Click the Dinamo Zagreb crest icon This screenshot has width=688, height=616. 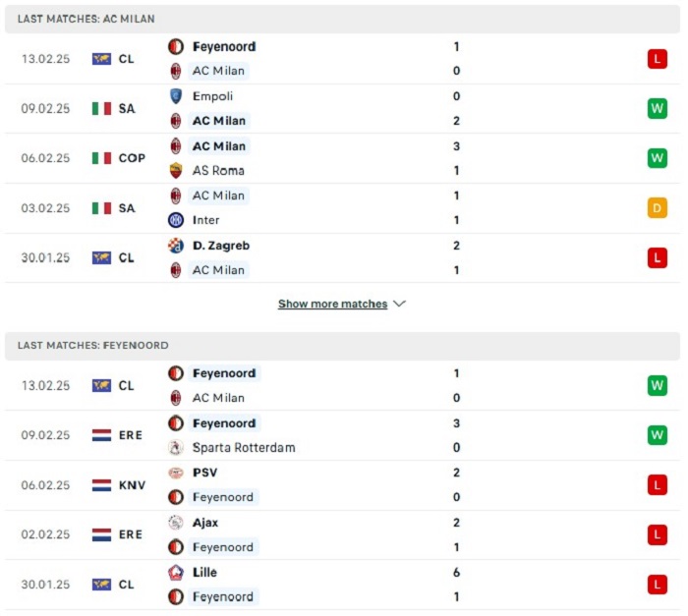click(176, 246)
